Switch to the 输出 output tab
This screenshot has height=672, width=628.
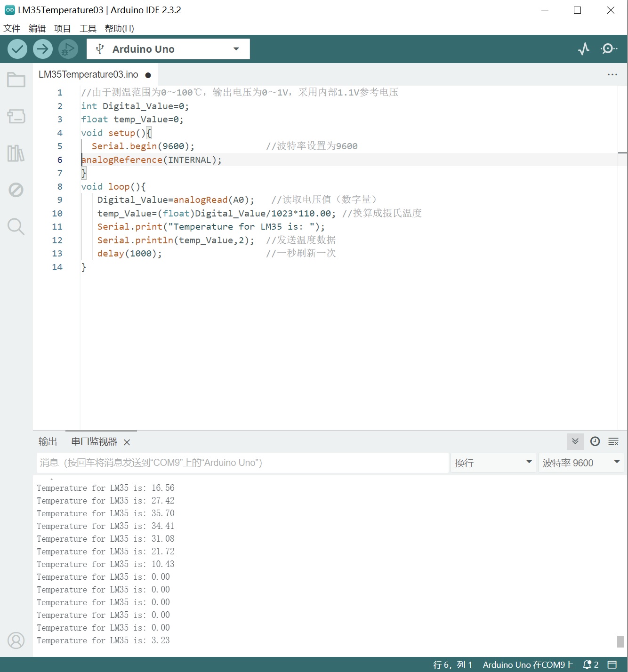point(48,441)
